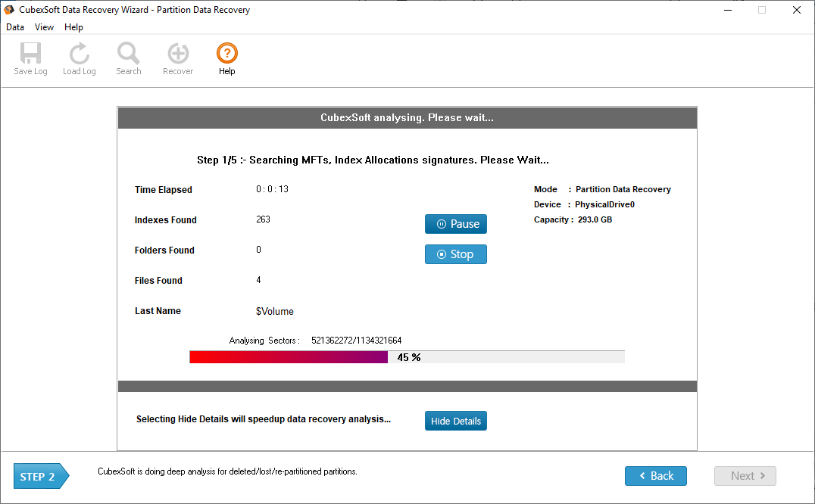Stop the scanning process

(x=456, y=254)
